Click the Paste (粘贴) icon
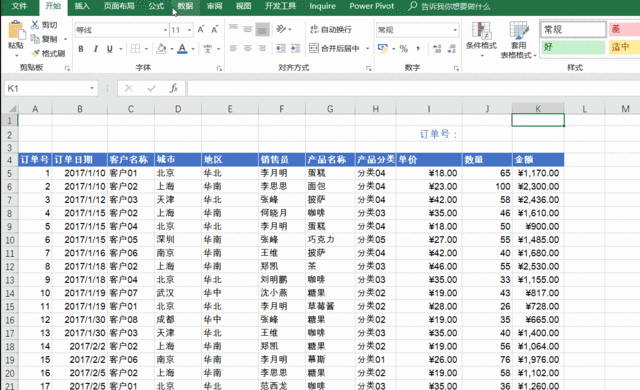The image size is (640, 390). pos(16,31)
